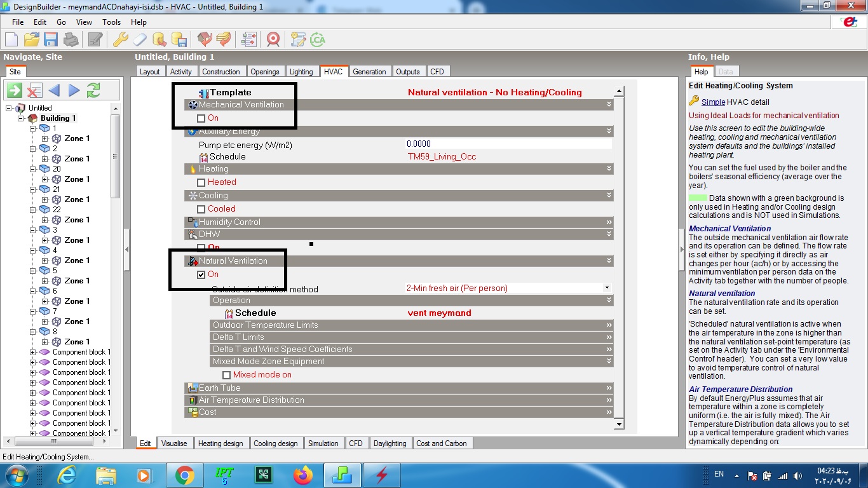Click the Simple HVAC detail link
Screen dimensions: 868x488
tap(713, 102)
